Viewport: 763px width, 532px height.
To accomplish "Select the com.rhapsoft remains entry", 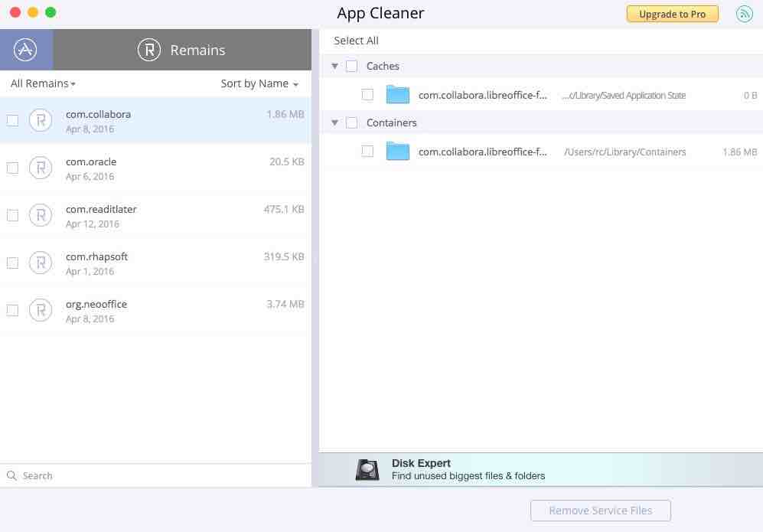I will [x=155, y=263].
